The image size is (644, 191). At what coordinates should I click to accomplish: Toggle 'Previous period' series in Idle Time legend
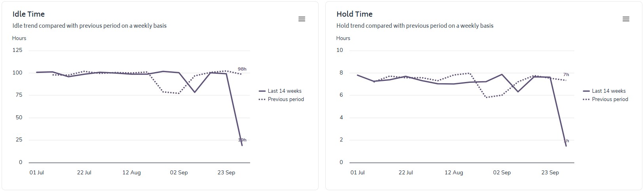coord(285,99)
